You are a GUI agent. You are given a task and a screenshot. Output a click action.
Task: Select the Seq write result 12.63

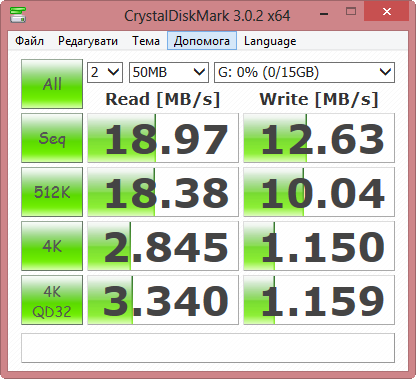click(x=319, y=138)
